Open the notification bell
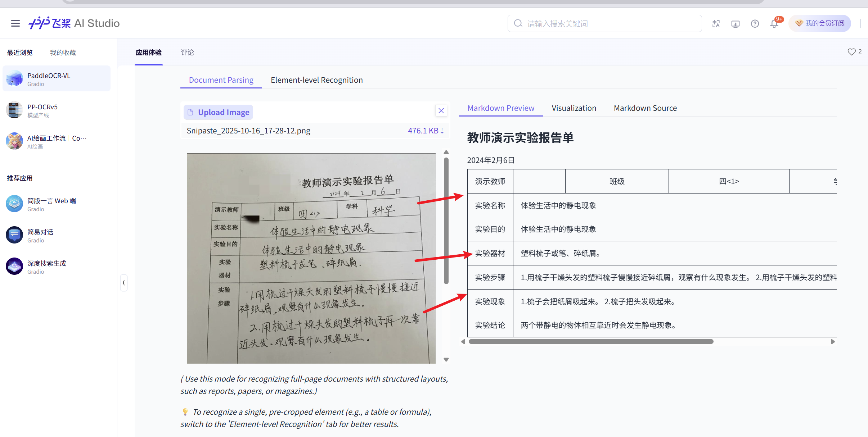 pyautogui.click(x=774, y=24)
